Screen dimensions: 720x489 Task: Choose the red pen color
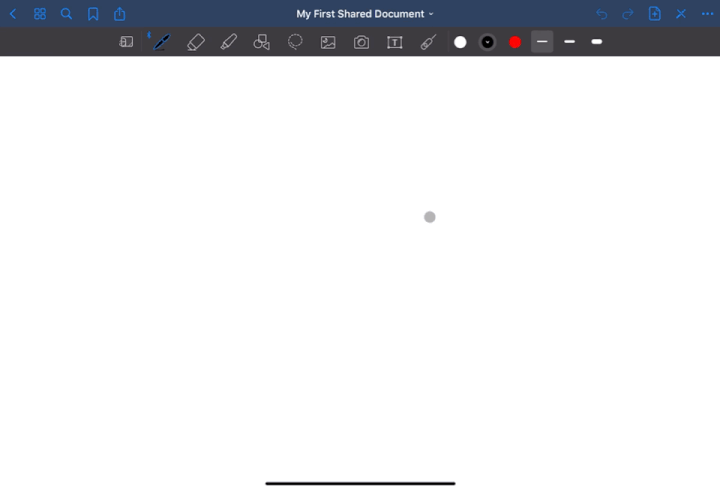[515, 42]
